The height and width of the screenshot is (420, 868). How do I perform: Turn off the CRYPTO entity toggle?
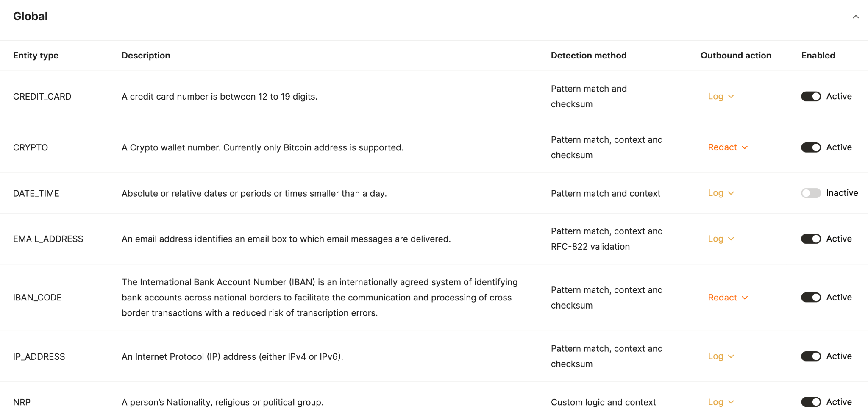(811, 147)
